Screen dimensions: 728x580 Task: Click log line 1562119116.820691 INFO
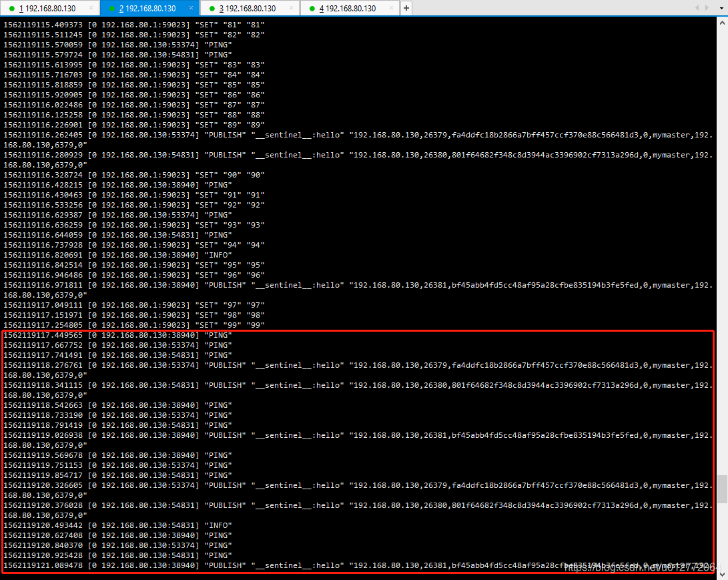pyautogui.click(x=117, y=256)
